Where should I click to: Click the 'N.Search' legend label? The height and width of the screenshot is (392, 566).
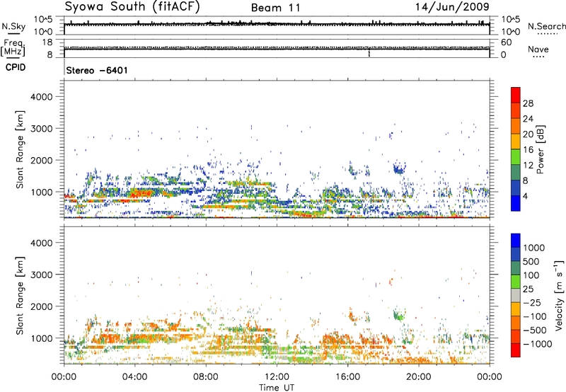click(x=546, y=26)
